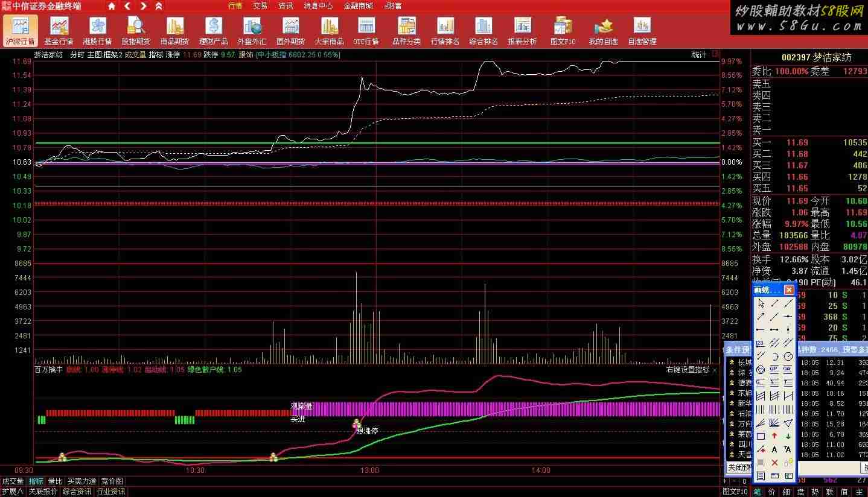Click 关闭预警 button in alert window
Image resolution: width=868 pixels, height=497 pixels.
click(x=739, y=467)
